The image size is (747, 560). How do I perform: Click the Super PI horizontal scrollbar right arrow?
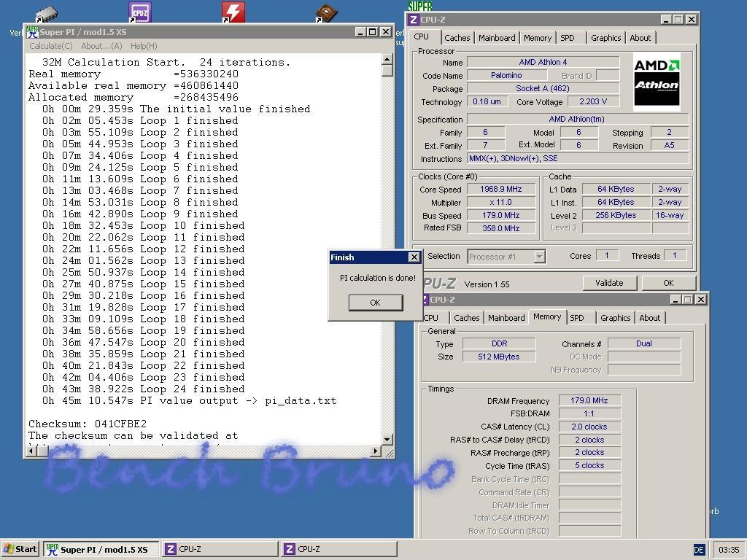point(376,451)
